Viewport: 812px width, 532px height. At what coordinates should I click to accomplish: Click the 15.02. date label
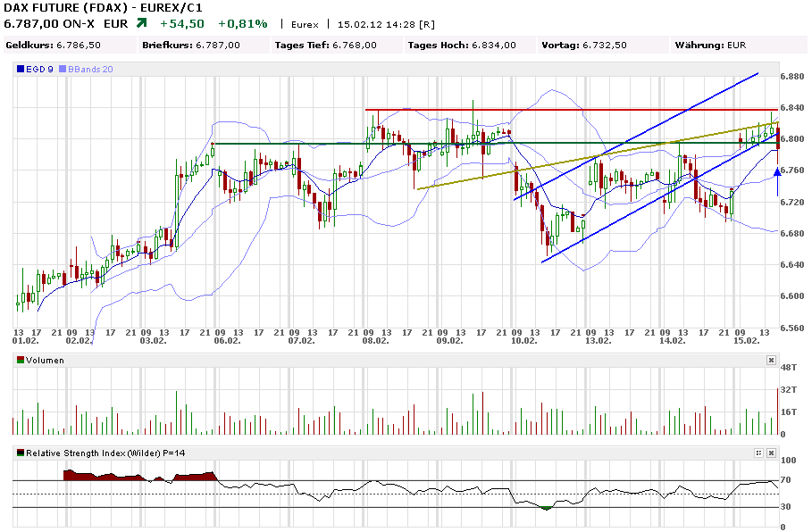pyautogui.click(x=746, y=340)
